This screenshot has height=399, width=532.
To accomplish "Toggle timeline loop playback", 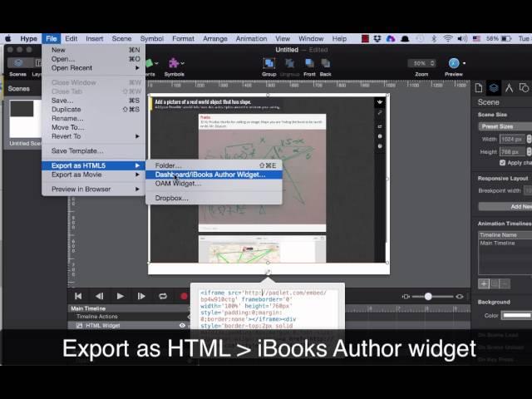I will [x=163, y=296].
